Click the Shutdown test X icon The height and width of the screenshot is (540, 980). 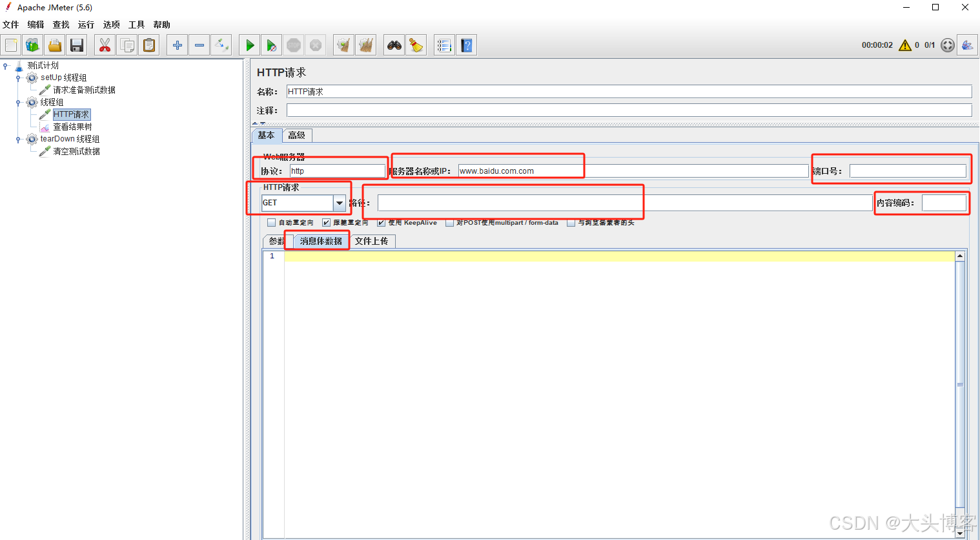[x=316, y=45]
